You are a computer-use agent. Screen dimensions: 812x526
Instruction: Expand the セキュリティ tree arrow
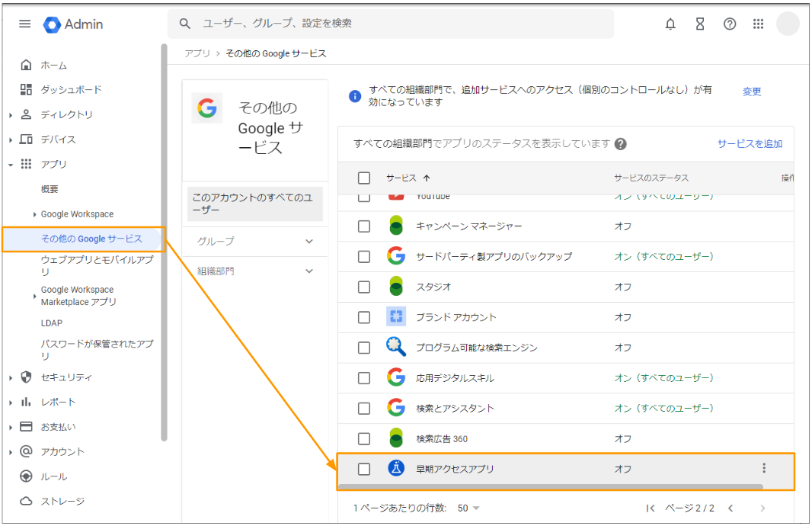(11, 378)
